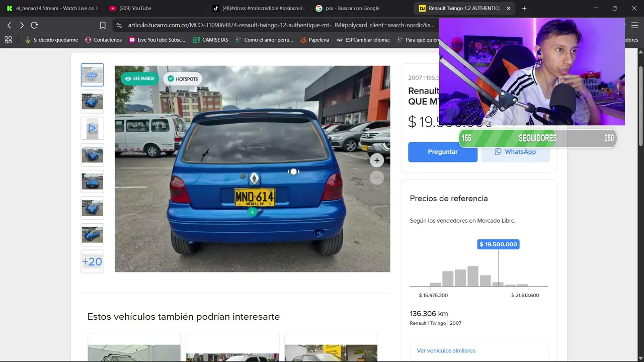Click the Preguntar button
The image size is (644, 362).
pos(443,152)
